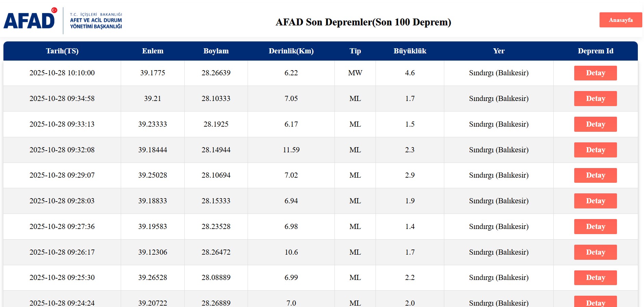Show Detay for the 09:32:08 earthquake
This screenshot has width=644, height=307.
pos(595,150)
